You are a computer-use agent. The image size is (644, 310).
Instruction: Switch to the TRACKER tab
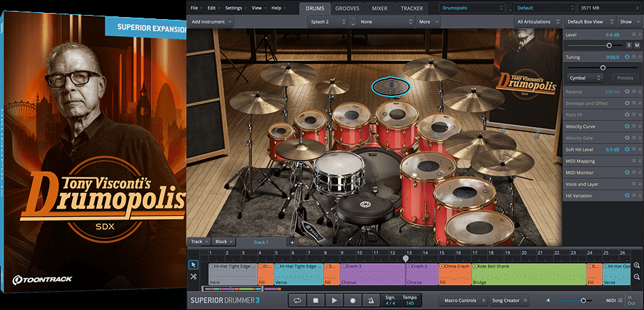412,8
